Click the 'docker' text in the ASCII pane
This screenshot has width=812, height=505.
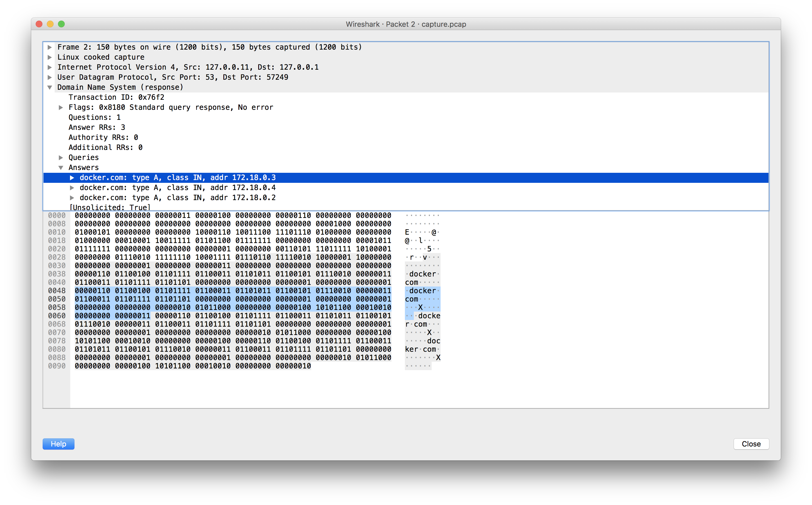tap(422, 291)
